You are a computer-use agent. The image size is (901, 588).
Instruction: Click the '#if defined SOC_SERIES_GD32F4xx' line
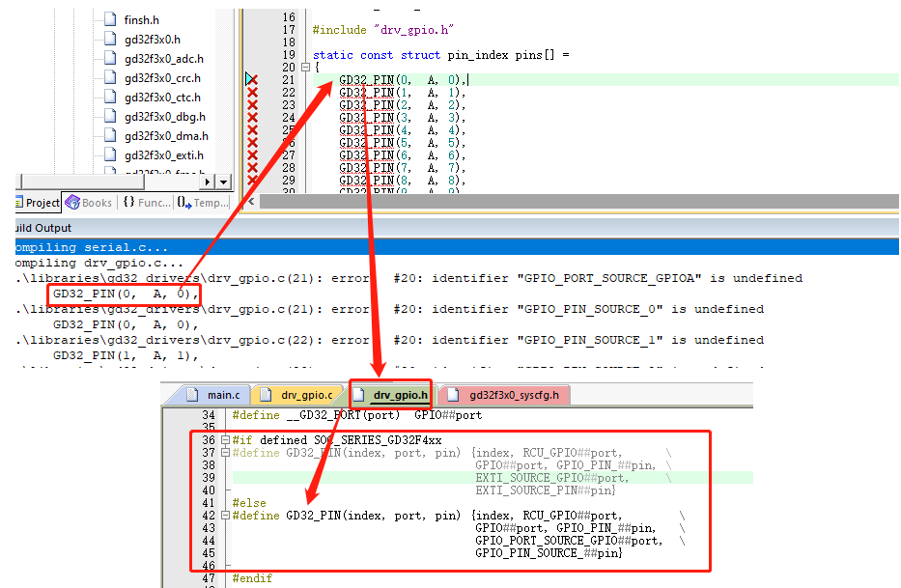(337, 440)
